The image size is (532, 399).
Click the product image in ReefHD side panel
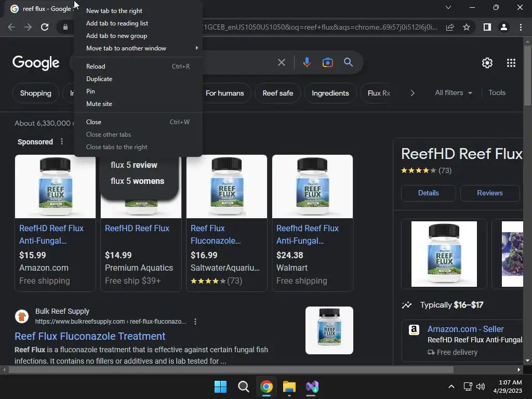click(x=444, y=254)
